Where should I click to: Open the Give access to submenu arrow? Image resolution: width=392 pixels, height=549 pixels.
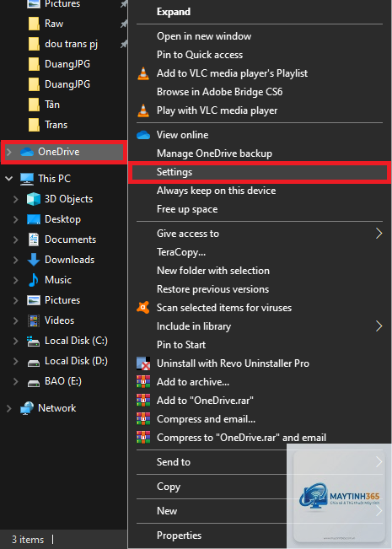point(379,234)
